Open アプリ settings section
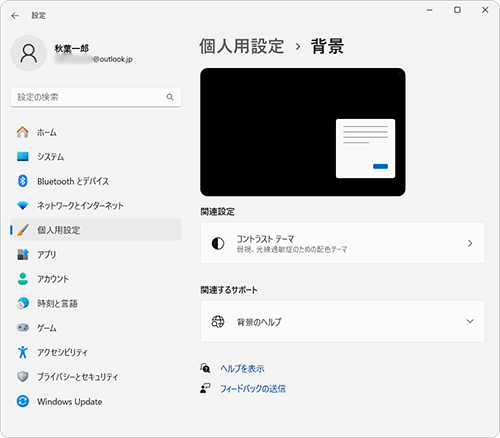This screenshot has height=438, width=500. click(x=96, y=254)
